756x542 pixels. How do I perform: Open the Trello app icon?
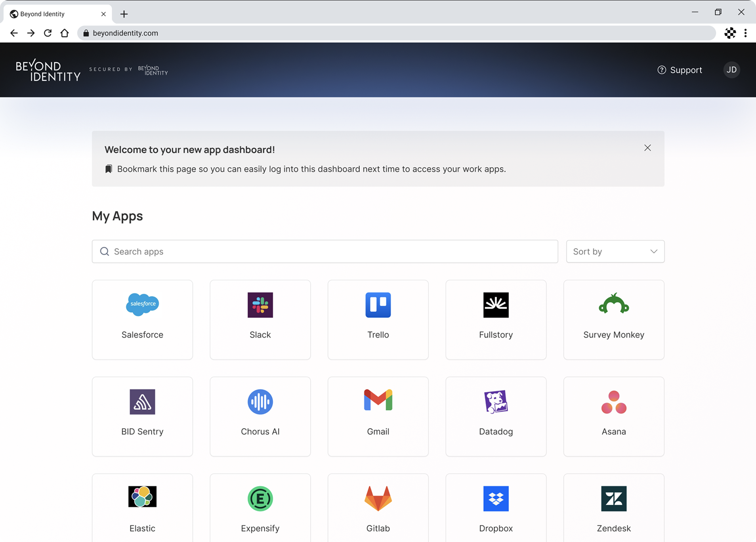tap(378, 305)
